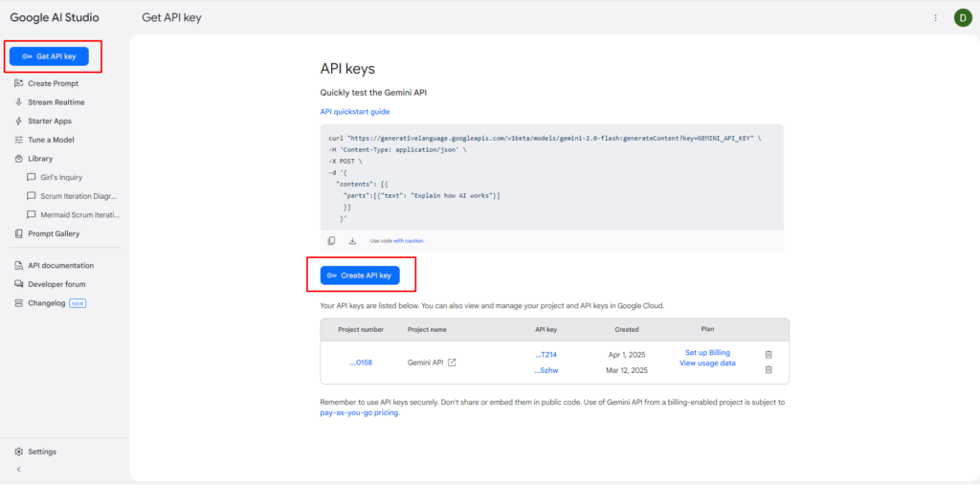Open the API quickstart guide link

coord(354,112)
